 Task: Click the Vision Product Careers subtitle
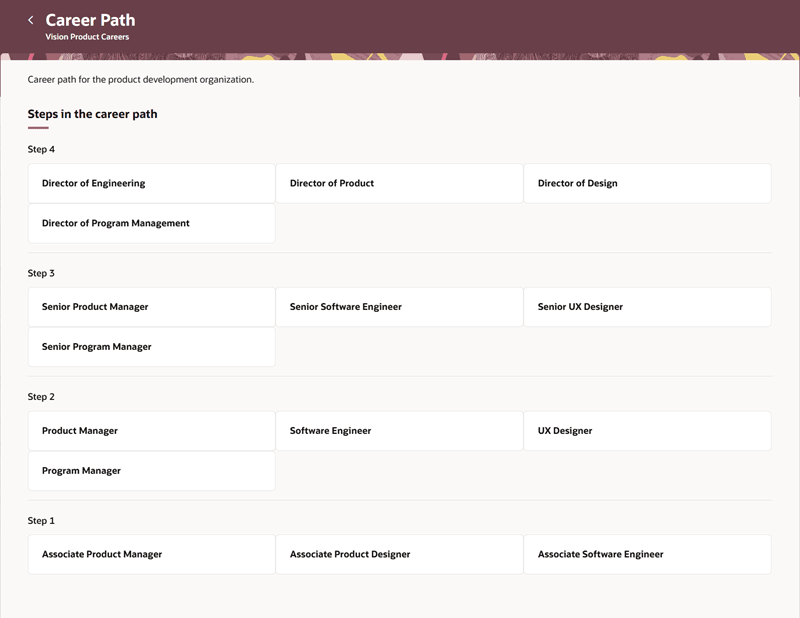coord(87,36)
